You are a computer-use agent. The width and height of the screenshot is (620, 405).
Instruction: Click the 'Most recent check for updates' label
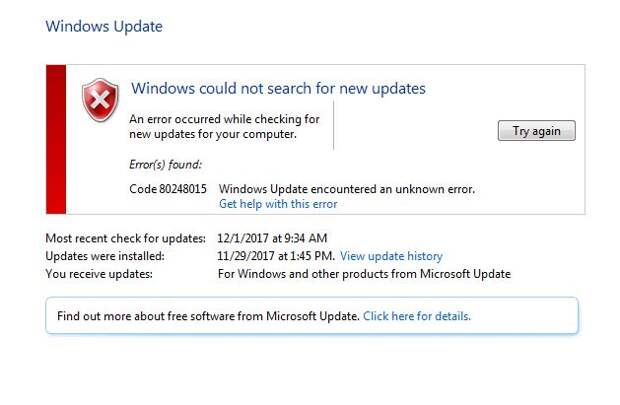(x=126, y=238)
